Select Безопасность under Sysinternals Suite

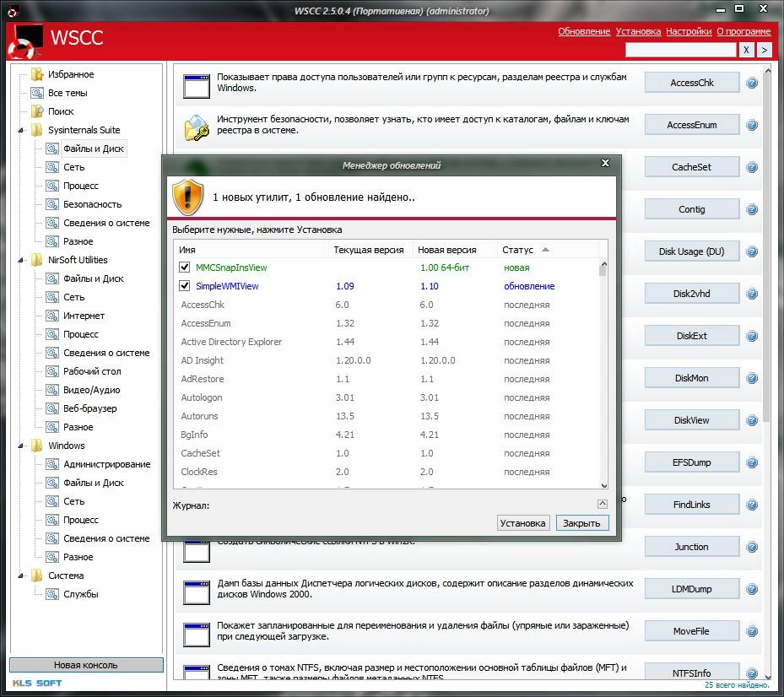93,204
